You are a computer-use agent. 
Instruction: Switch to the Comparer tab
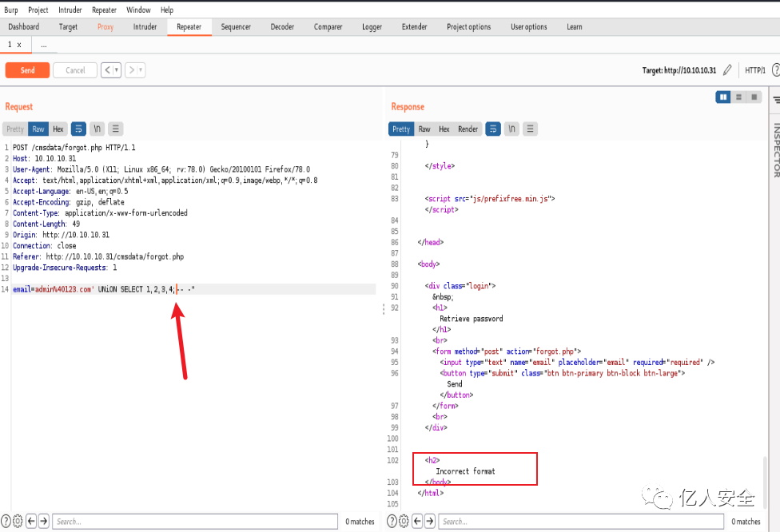coord(328,27)
